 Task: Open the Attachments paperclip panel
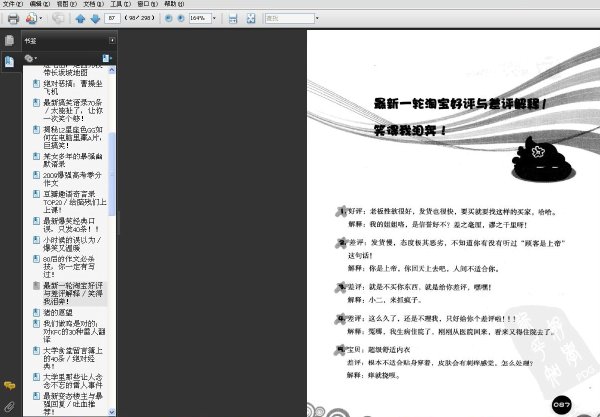click(10, 407)
